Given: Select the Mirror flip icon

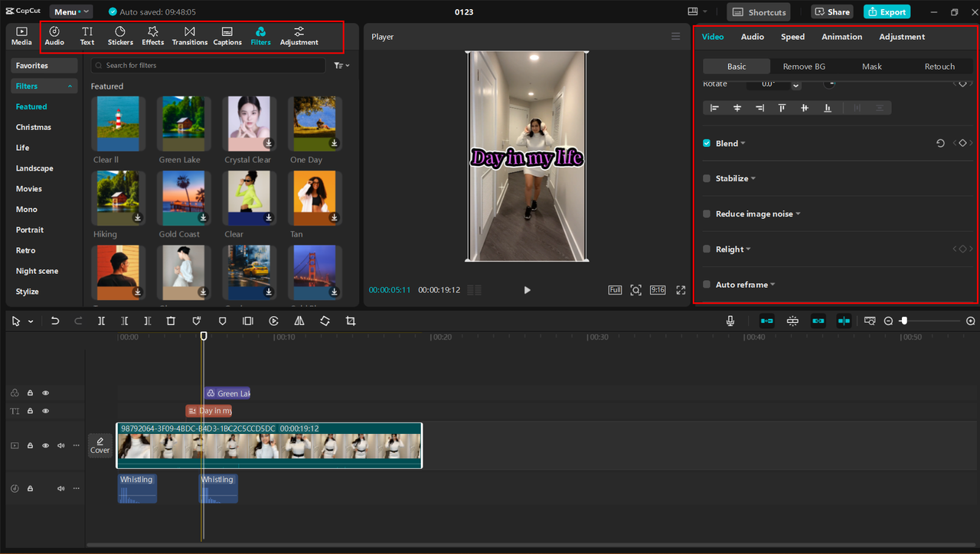Looking at the screenshot, I should [x=299, y=321].
